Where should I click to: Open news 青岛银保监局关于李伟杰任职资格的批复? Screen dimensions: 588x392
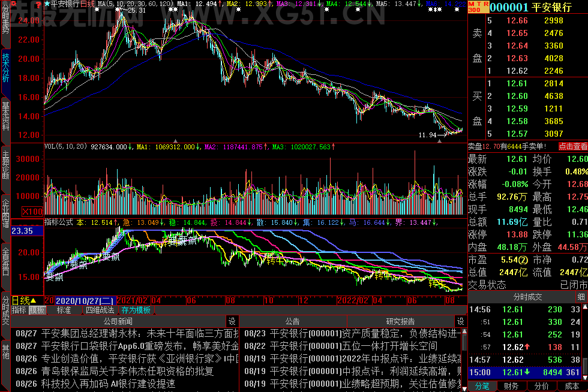pos(115,371)
